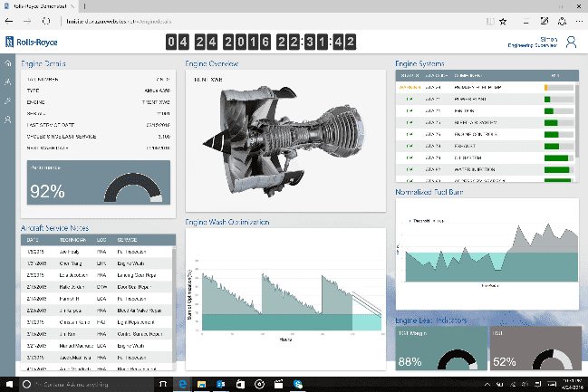Screen dimensions: 588x392
Task: Select the aircraft icon in left sidebar
Action: (8, 82)
